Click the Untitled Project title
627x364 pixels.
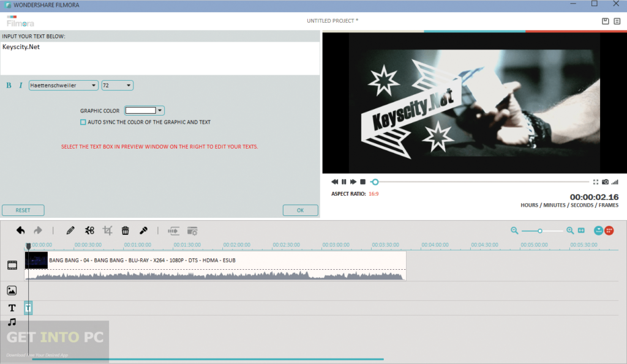(x=332, y=21)
